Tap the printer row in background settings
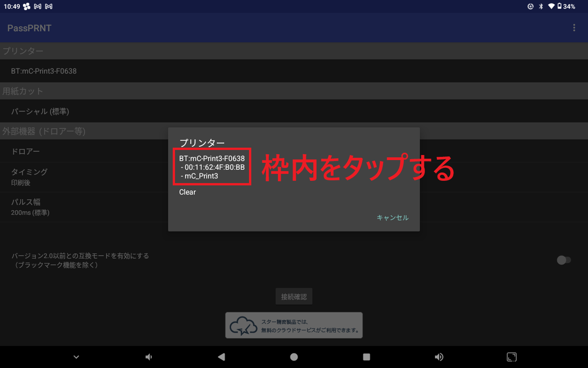Image resolution: width=588 pixels, height=368 pixels. click(x=44, y=71)
